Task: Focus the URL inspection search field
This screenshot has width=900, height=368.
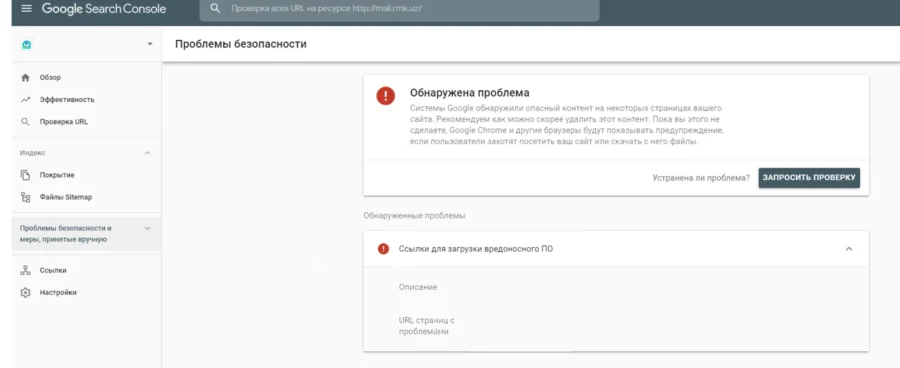Action: coord(399,9)
